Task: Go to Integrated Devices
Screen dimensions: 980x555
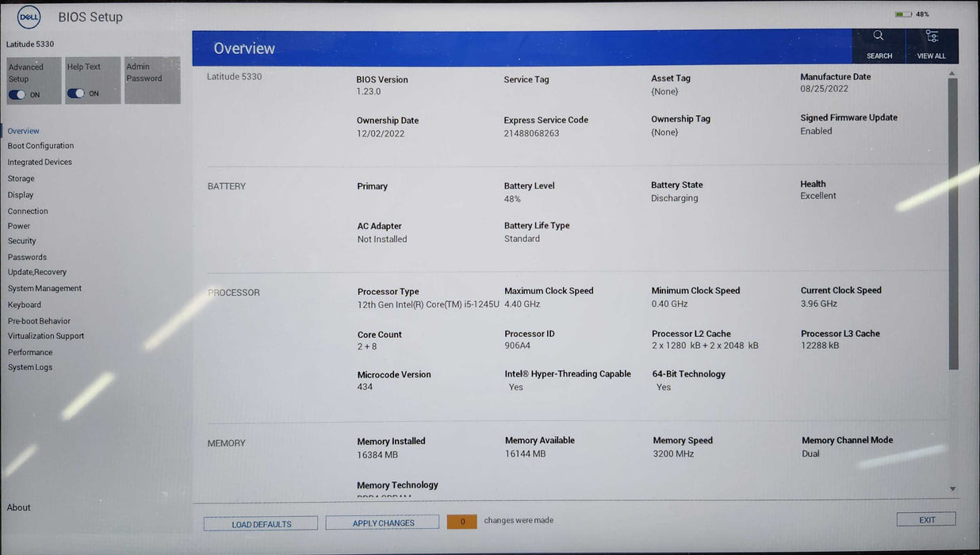Action: click(40, 162)
